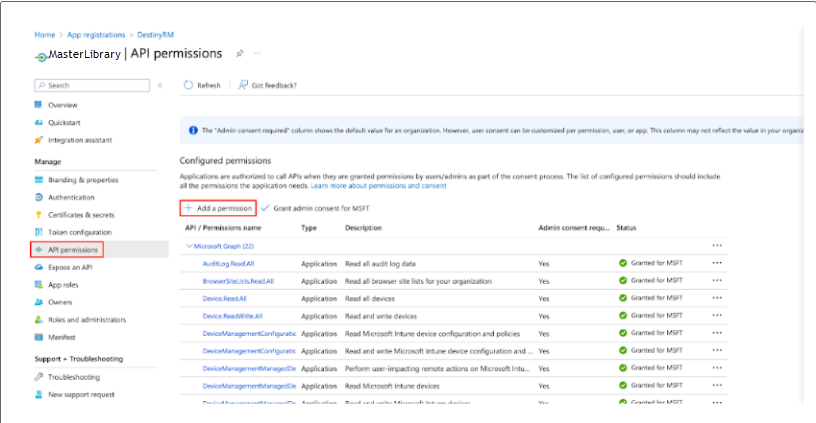Click 'Read and write devices' description text

tap(381, 316)
